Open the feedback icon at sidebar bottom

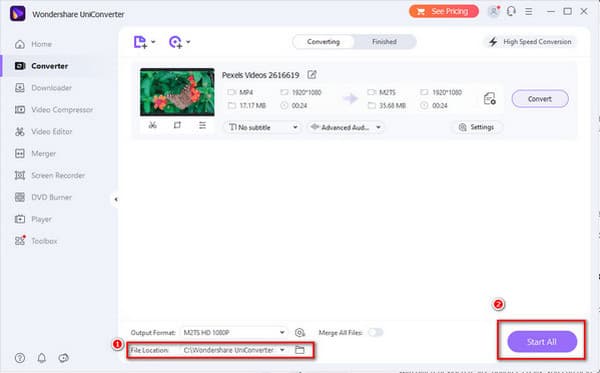click(x=64, y=358)
